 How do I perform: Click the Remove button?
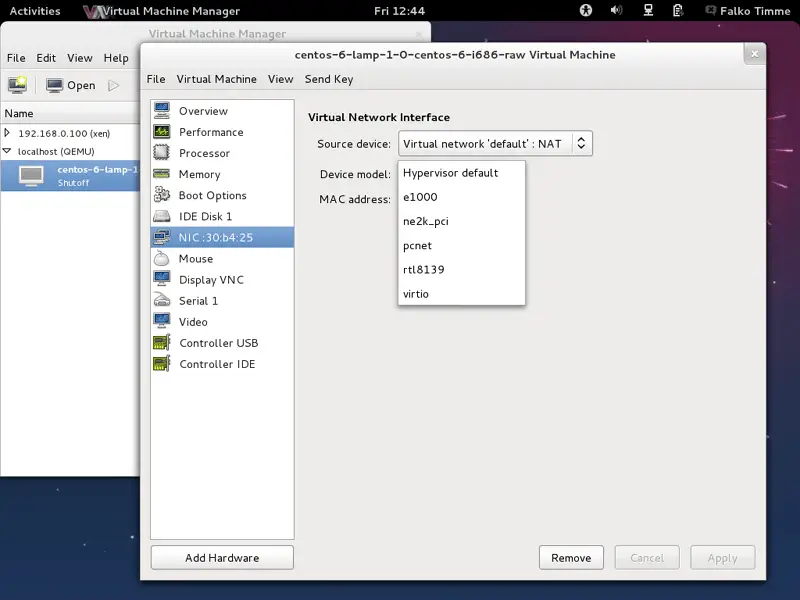pos(571,558)
